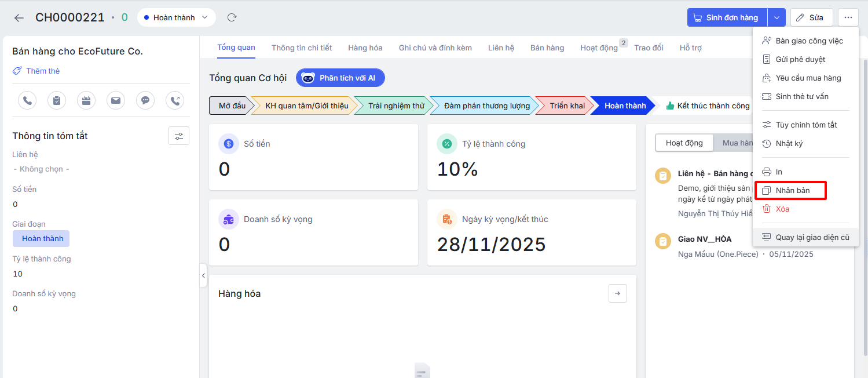Open the Thông tin chi tiết tab

click(301, 48)
